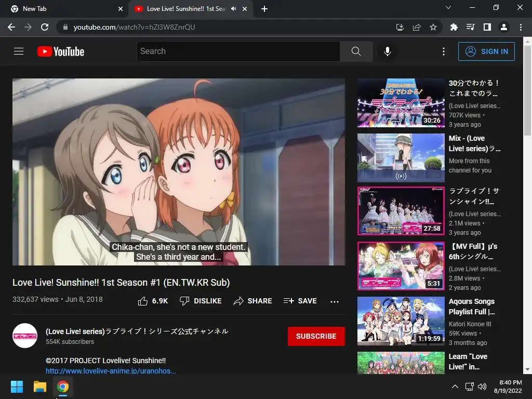Go forward with browser forward arrow
Viewport: 532px width, 399px height.
click(28, 27)
